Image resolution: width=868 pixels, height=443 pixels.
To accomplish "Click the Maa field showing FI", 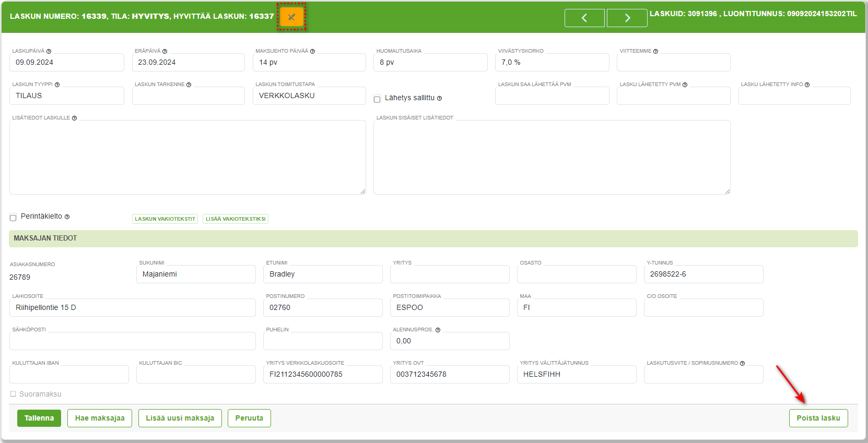I will point(577,307).
